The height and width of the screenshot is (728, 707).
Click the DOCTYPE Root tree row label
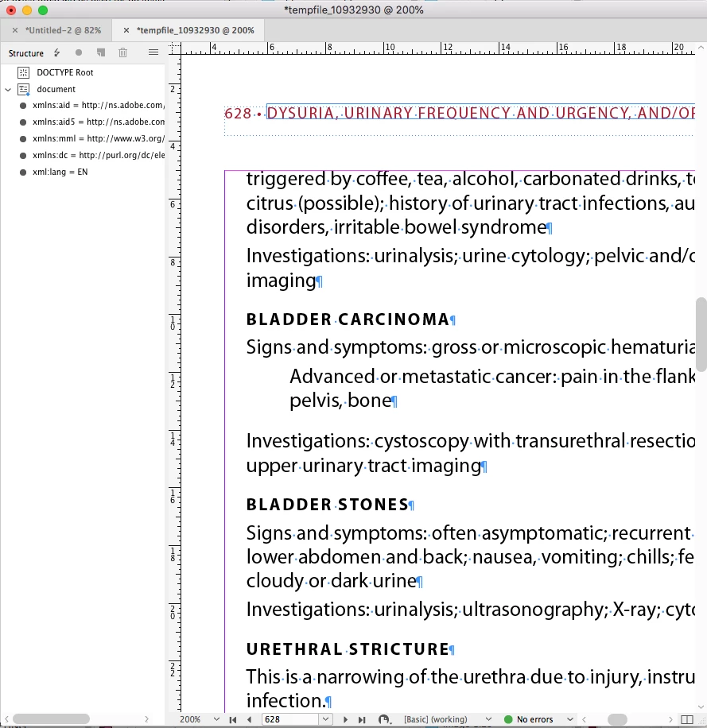pyautogui.click(x=65, y=72)
